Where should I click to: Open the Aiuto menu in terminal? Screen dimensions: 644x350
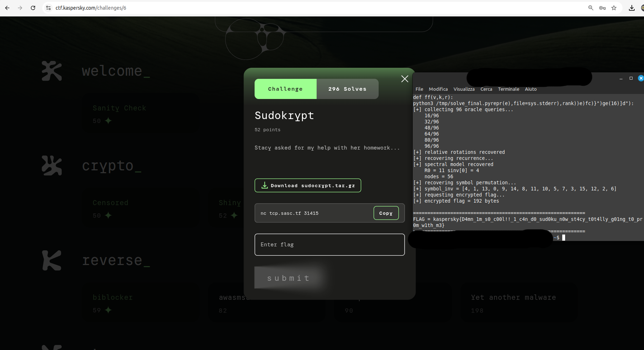pyautogui.click(x=531, y=89)
